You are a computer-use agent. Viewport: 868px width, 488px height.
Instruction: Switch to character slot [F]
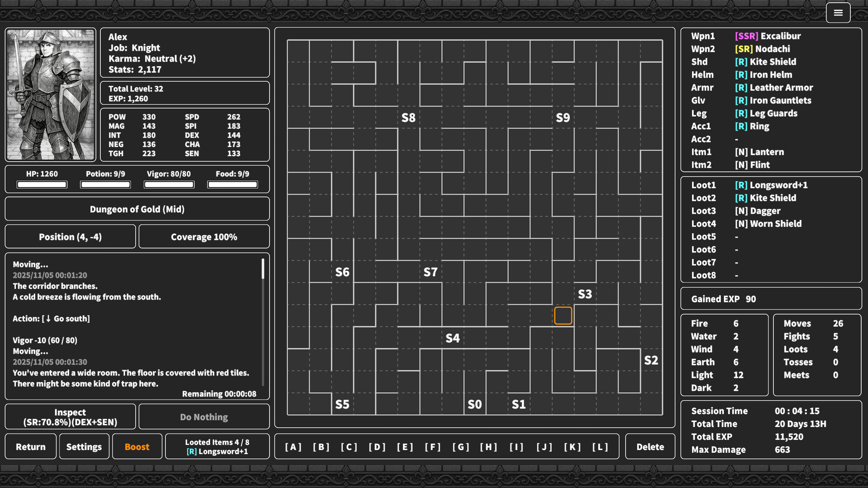point(433,446)
